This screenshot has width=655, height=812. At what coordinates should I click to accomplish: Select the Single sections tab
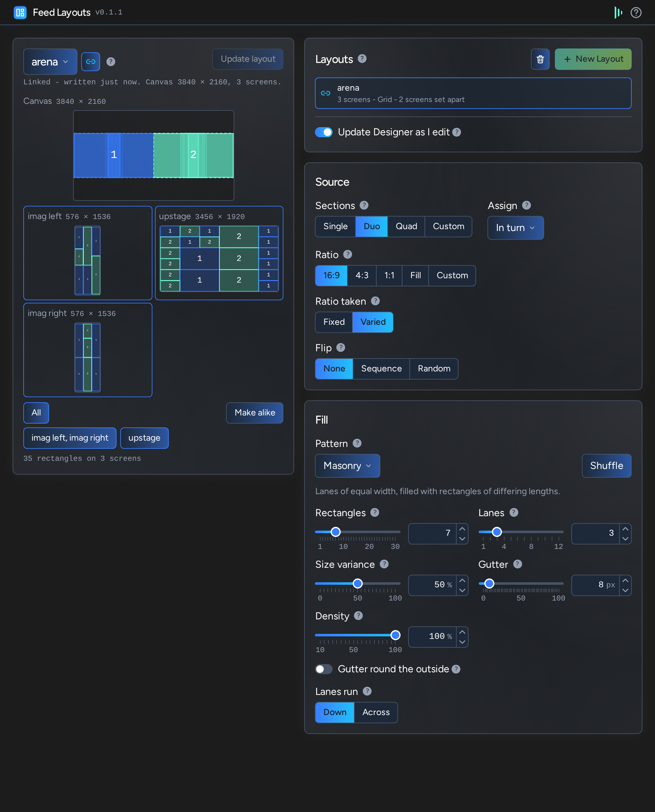(x=335, y=227)
